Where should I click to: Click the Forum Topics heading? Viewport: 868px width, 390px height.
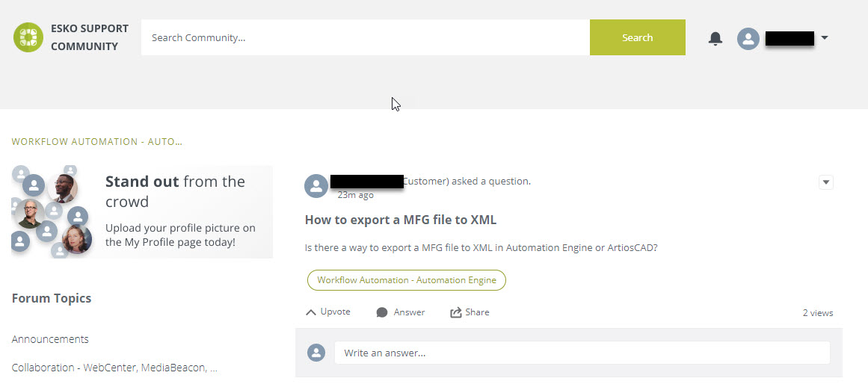[x=52, y=298]
